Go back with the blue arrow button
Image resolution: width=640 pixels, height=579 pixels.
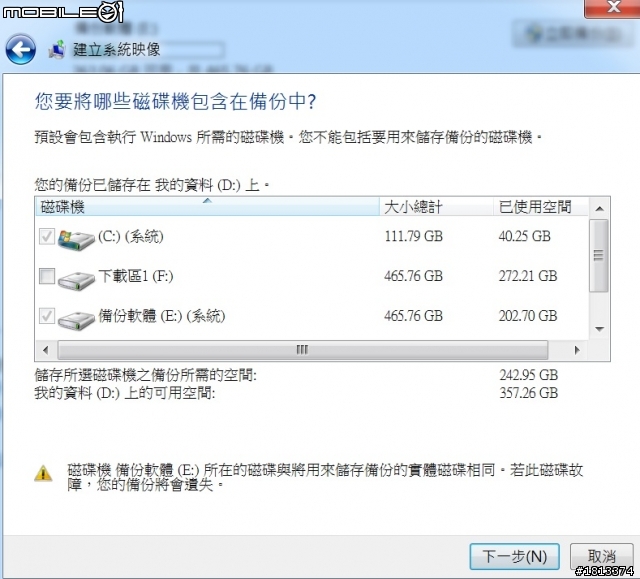point(20,49)
